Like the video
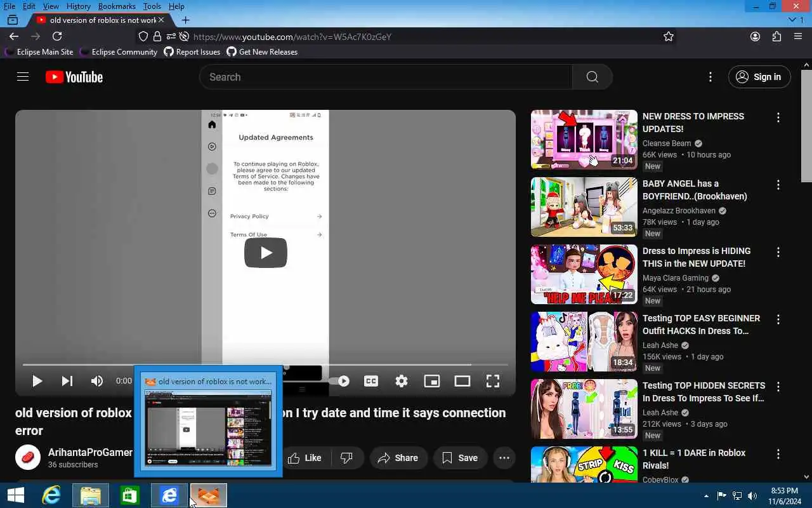Viewport: 812px width, 508px height. (307, 458)
